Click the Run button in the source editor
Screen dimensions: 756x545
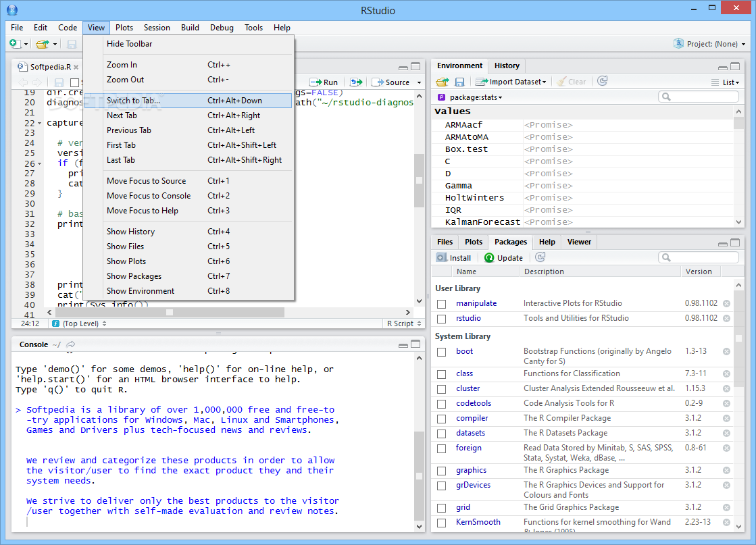click(x=324, y=82)
